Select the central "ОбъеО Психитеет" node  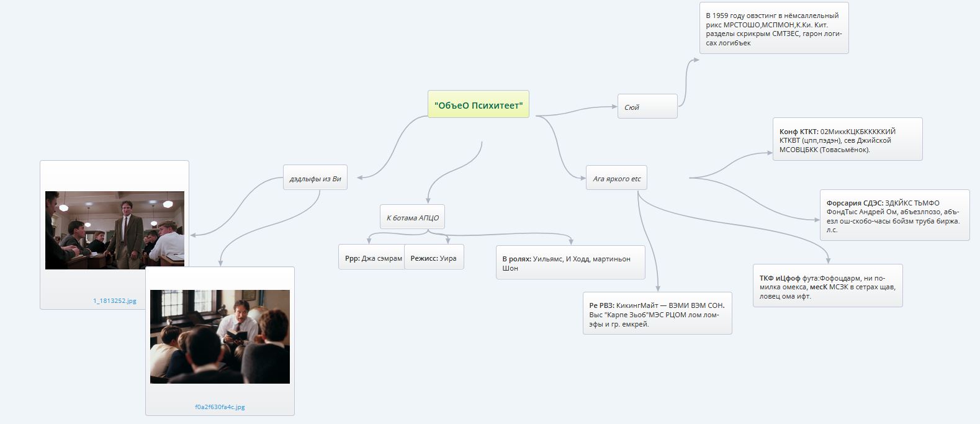[478, 104]
